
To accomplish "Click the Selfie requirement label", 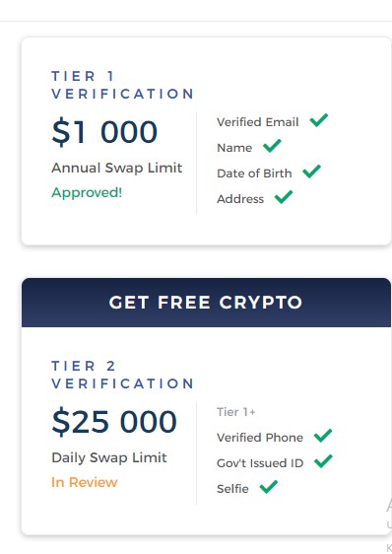I will tap(232, 489).
